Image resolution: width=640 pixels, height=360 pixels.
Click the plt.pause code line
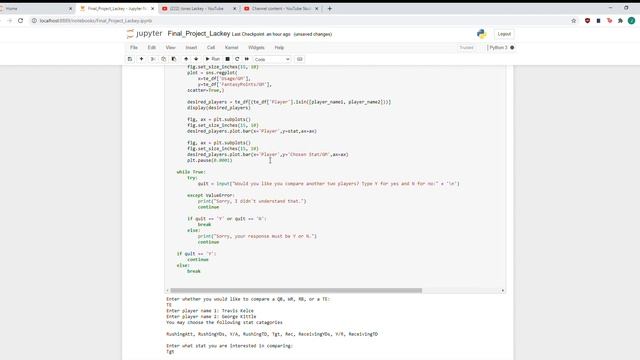[x=210, y=160]
